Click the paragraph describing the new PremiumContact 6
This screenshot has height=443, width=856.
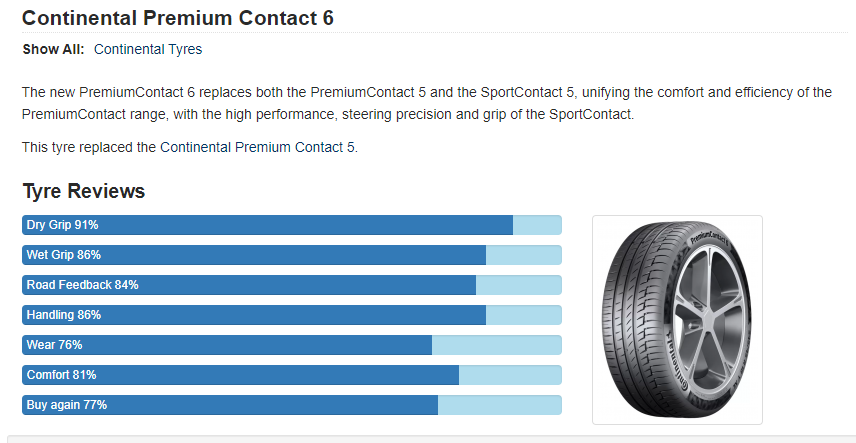[427, 104]
